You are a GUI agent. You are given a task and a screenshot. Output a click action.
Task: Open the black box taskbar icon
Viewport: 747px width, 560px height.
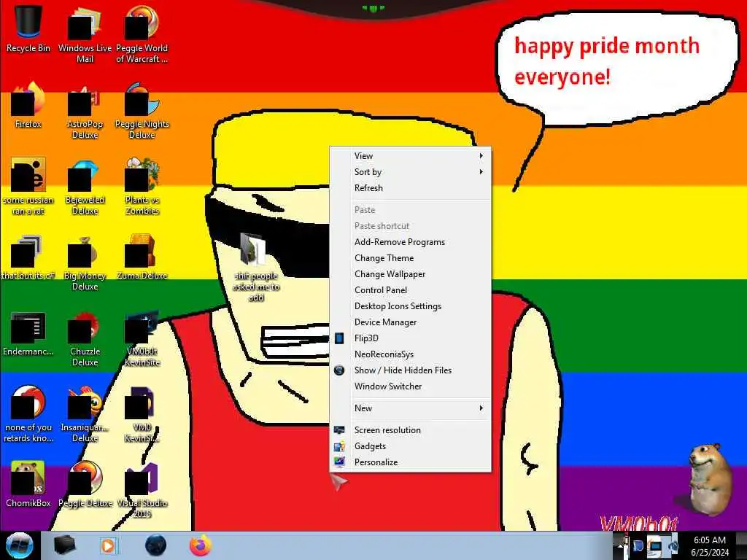coord(64,545)
